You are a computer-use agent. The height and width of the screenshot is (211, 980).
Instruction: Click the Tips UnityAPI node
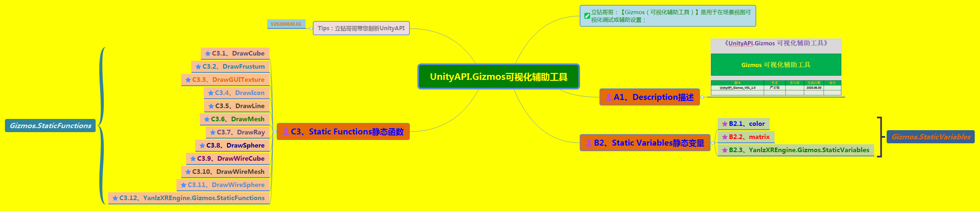tap(361, 28)
